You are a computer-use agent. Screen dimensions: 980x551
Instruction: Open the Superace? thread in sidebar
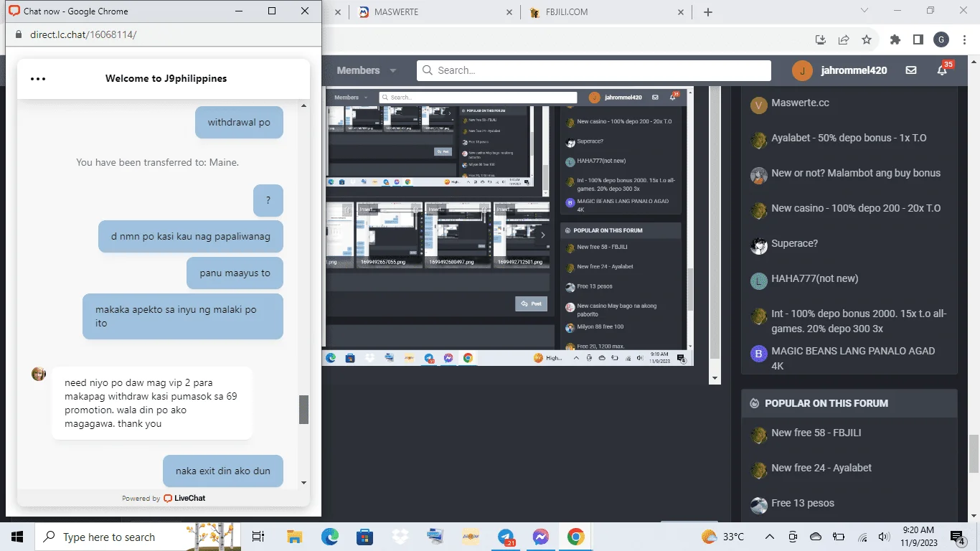(794, 243)
